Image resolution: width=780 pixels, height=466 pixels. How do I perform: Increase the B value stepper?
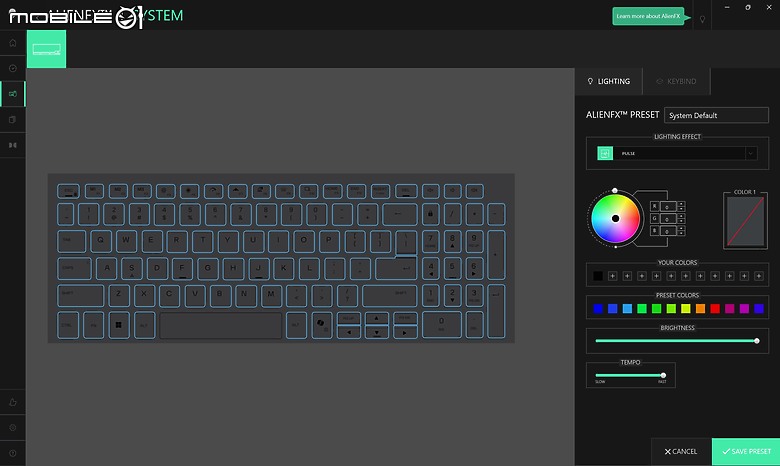[x=681, y=228]
